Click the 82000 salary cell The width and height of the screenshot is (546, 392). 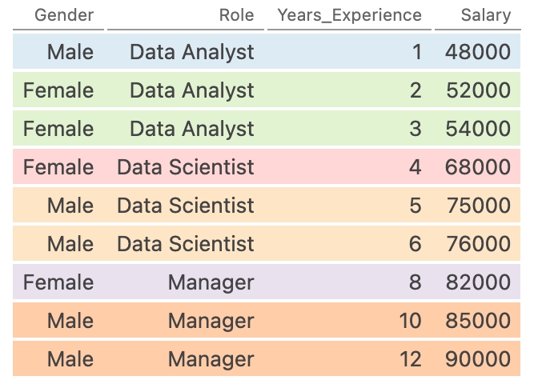click(477, 282)
